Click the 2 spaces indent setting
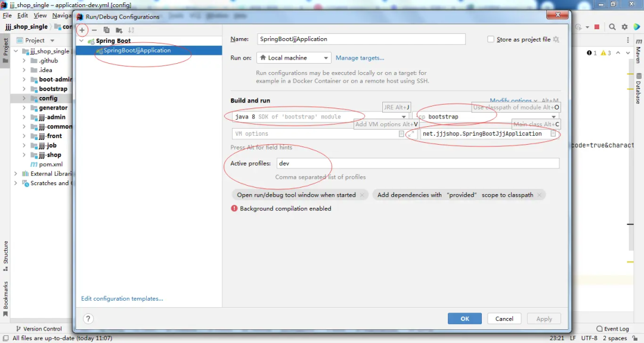Image resolution: width=644 pixels, height=343 pixels. (x=614, y=338)
